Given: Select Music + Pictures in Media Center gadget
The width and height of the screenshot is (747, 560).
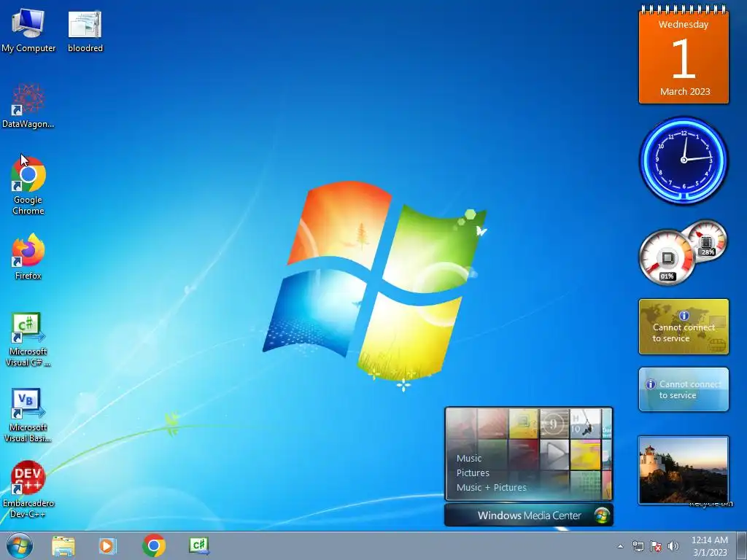Looking at the screenshot, I should pos(491,487).
